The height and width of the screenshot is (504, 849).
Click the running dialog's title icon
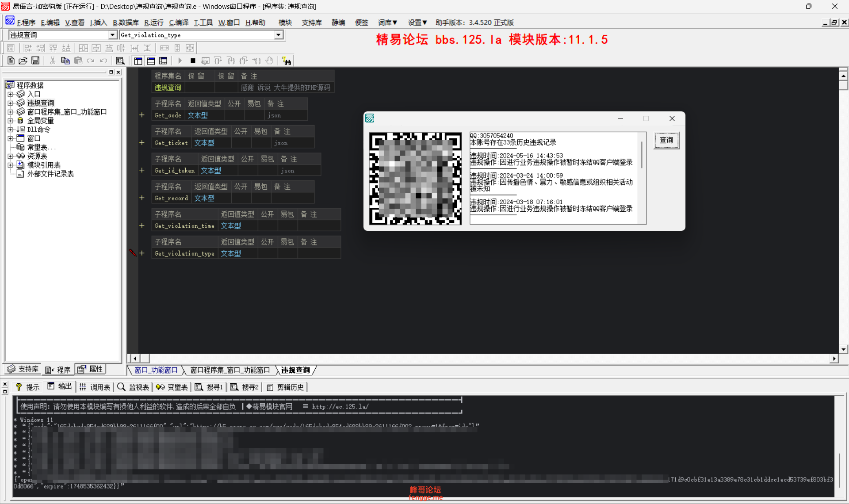(370, 118)
